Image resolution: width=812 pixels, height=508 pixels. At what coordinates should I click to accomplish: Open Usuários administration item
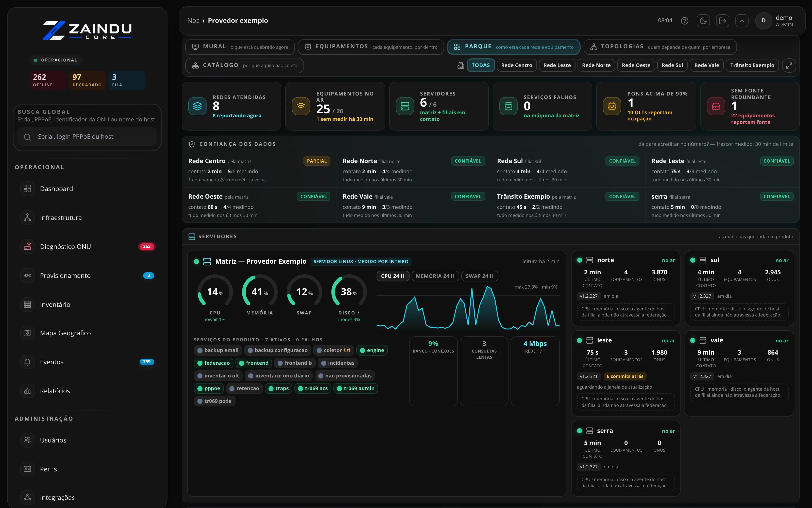(x=87, y=440)
